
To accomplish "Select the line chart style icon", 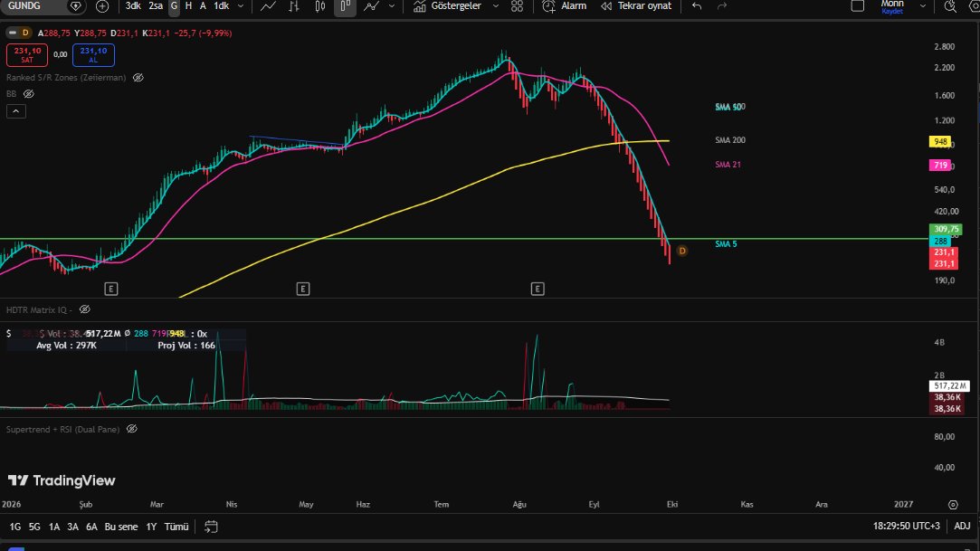I will [x=268, y=6].
